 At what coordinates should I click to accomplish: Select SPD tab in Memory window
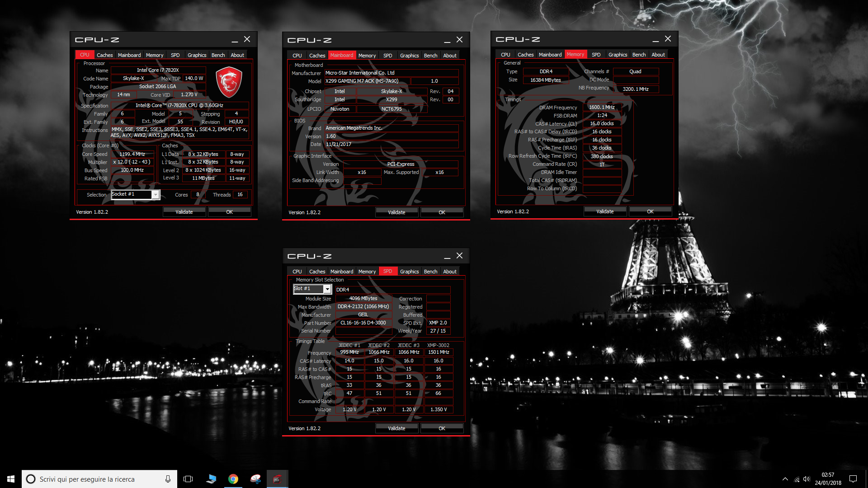pos(596,55)
